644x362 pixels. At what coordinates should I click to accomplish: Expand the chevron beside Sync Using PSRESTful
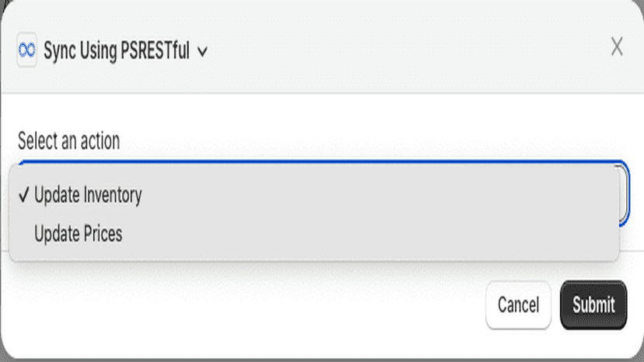(202, 52)
